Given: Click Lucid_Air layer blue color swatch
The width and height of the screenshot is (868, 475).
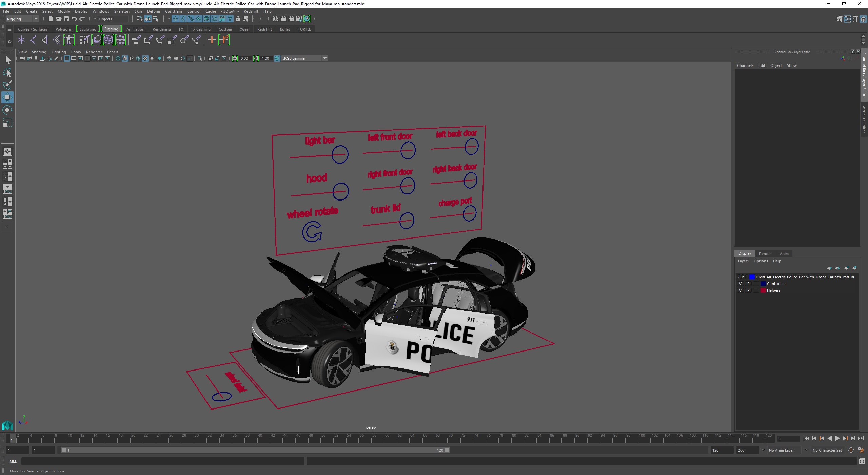Looking at the screenshot, I should [752, 277].
